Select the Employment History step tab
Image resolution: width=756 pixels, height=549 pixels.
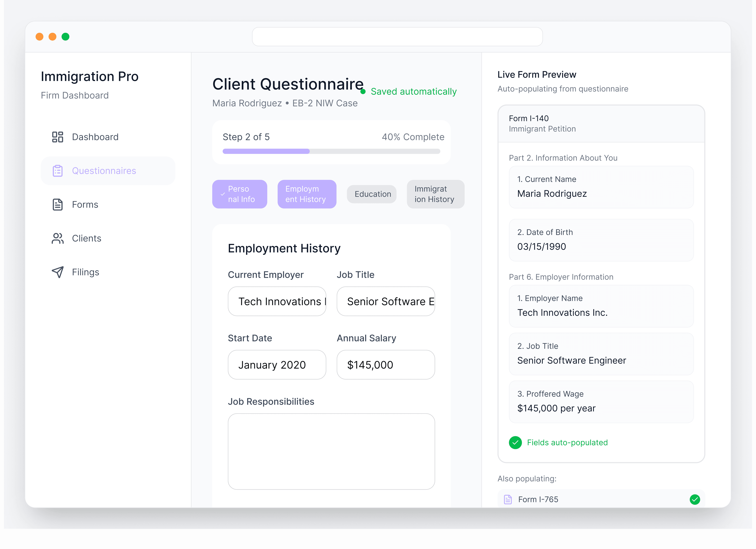(x=307, y=194)
